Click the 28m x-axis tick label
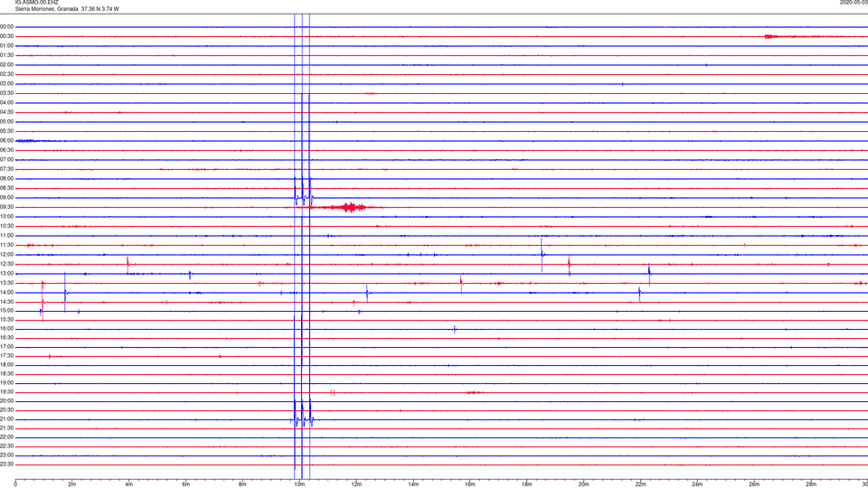Screen dimensions: 868x488 click(x=811, y=484)
